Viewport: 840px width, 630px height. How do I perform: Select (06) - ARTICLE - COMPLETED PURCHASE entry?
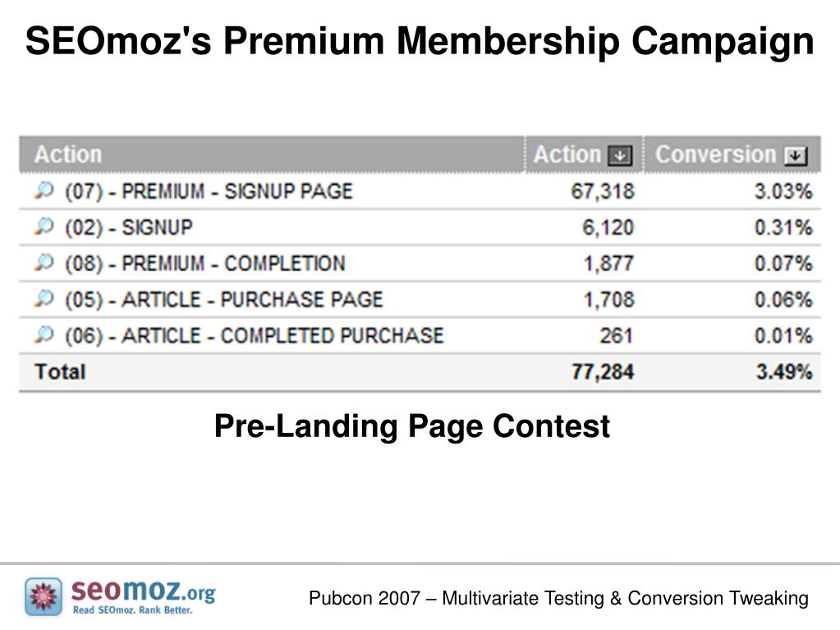tap(255, 336)
